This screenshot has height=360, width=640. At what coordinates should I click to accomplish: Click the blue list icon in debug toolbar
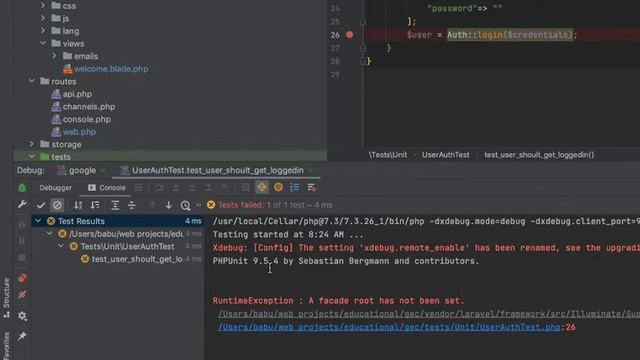click(294, 187)
